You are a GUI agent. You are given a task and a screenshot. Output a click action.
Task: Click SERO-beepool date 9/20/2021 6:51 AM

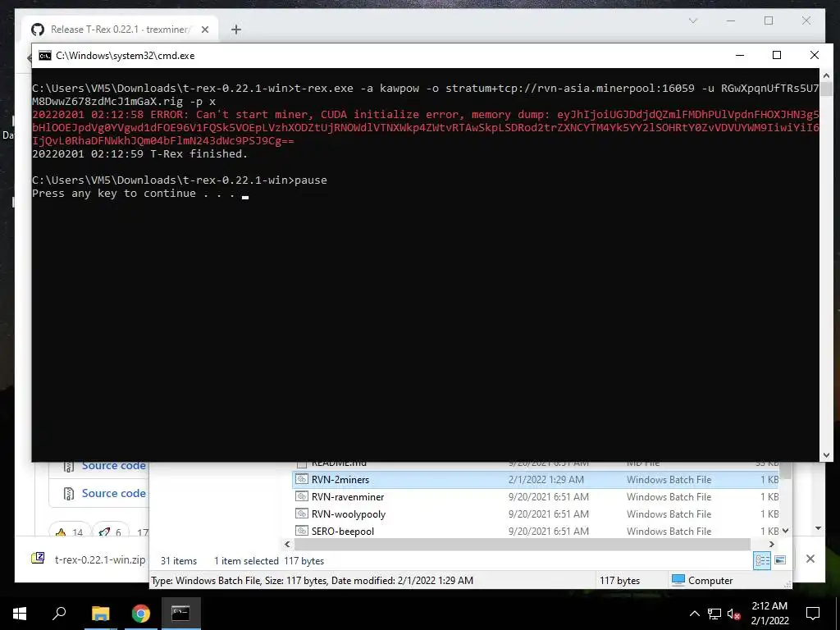pyautogui.click(x=548, y=531)
